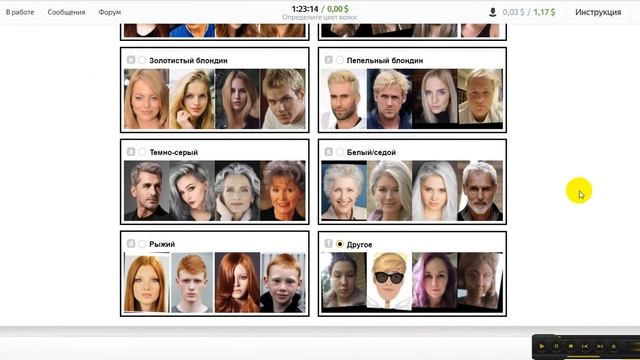Click the man in white shirt in Золотистый блондин
The height and width of the screenshot is (360, 640).
coord(283,99)
